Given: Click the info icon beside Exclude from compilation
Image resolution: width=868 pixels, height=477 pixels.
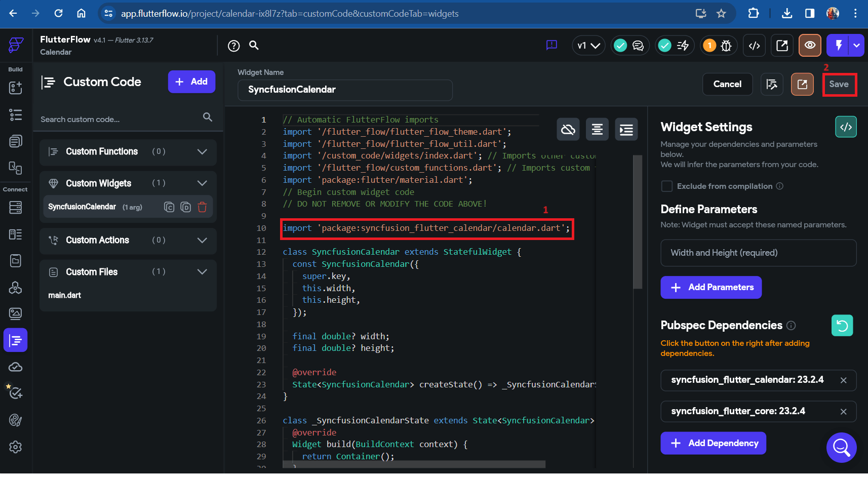Looking at the screenshot, I should 780,186.
